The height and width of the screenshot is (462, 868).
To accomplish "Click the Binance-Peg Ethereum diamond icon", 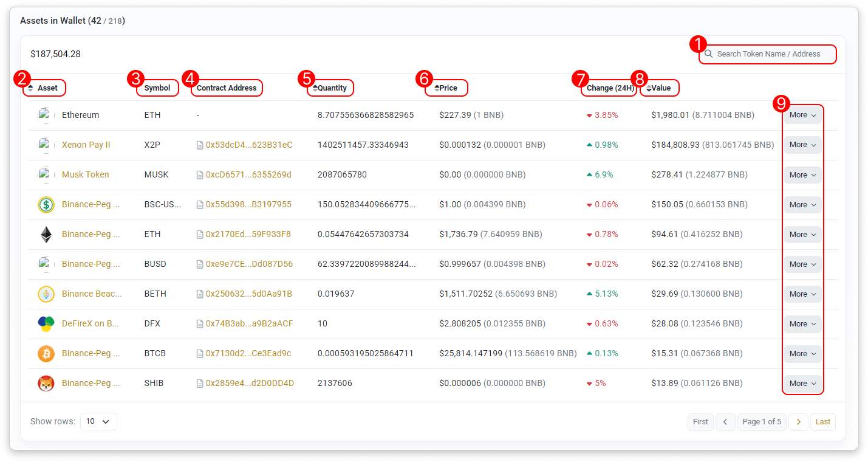I will [x=46, y=235].
